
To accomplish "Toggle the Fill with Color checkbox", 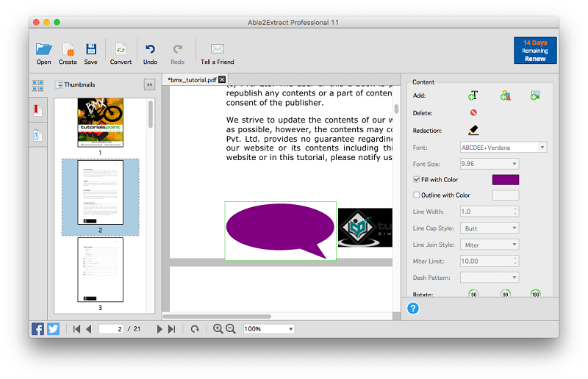I will click(416, 179).
